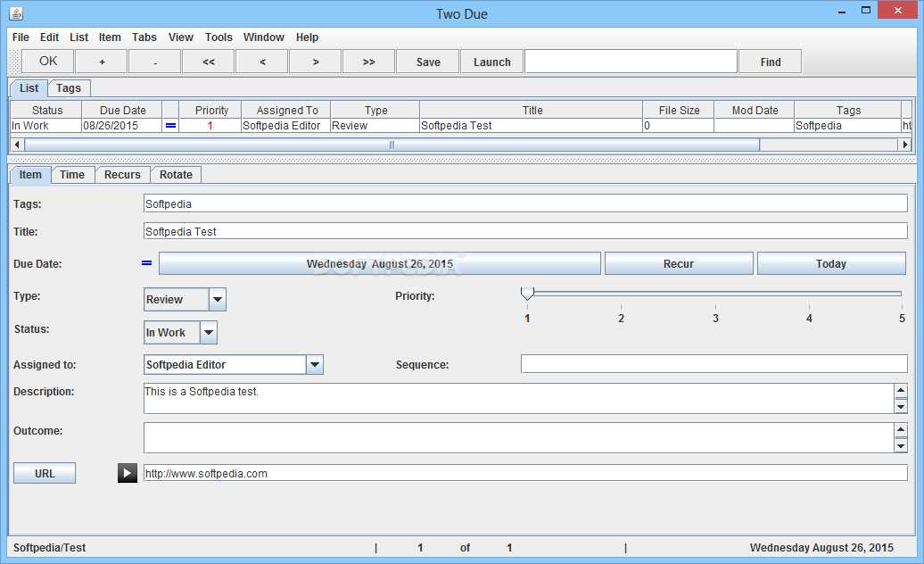Click the blue equals icon beside Due Date
924x564 pixels.
(x=147, y=263)
